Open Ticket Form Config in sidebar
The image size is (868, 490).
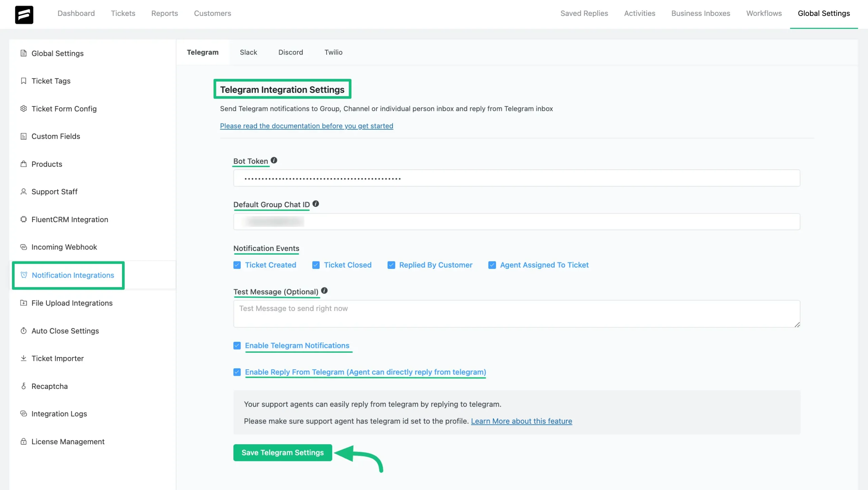pyautogui.click(x=64, y=109)
